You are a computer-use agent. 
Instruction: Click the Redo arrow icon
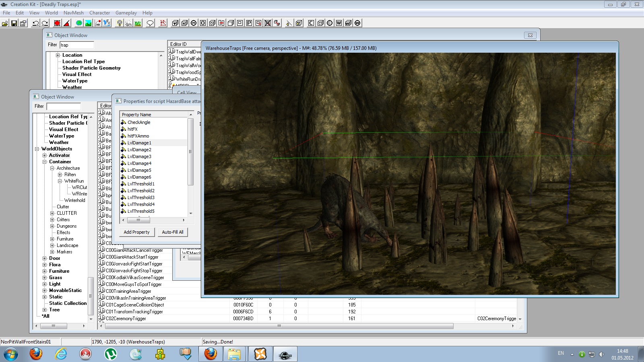point(45,23)
